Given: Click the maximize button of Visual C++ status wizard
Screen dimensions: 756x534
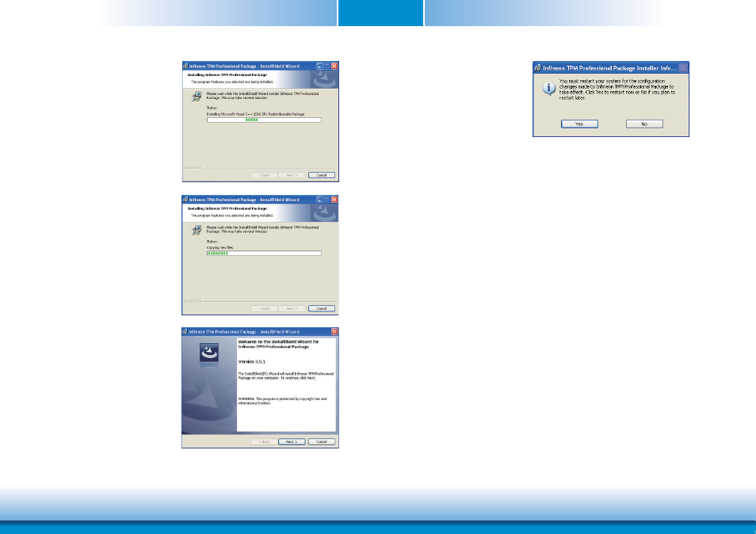Looking at the screenshot, I should tap(327, 66).
